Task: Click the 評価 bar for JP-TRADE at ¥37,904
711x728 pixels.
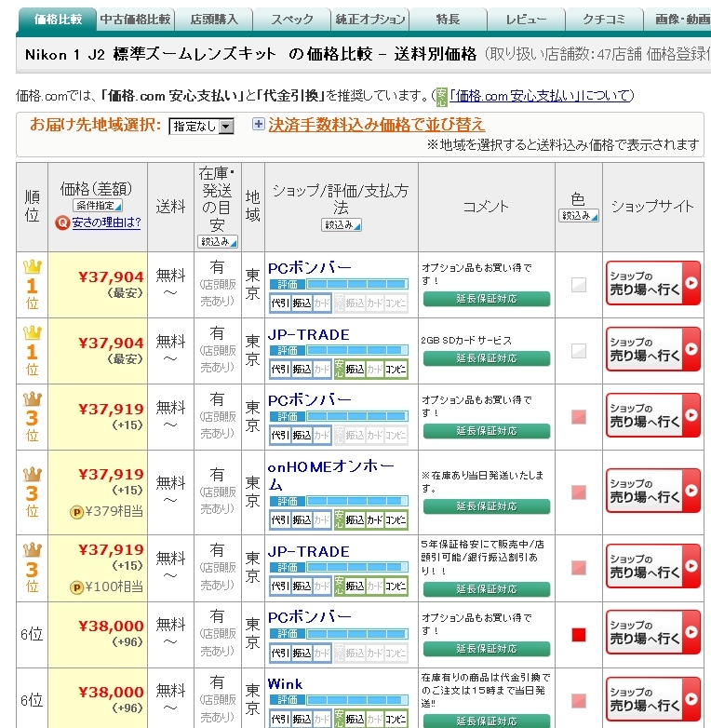Action: point(339,351)
